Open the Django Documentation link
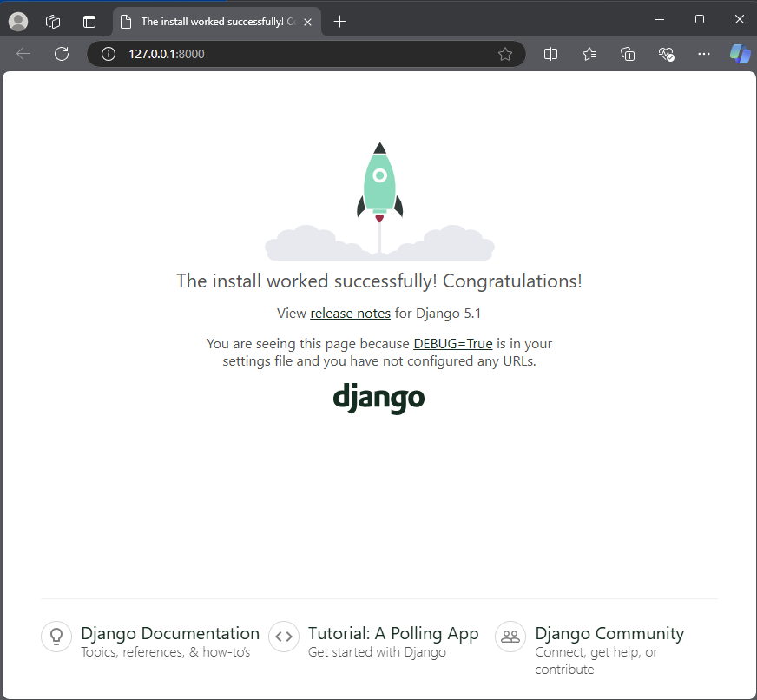This screenshot has height=700, width=757. (170, 633)
